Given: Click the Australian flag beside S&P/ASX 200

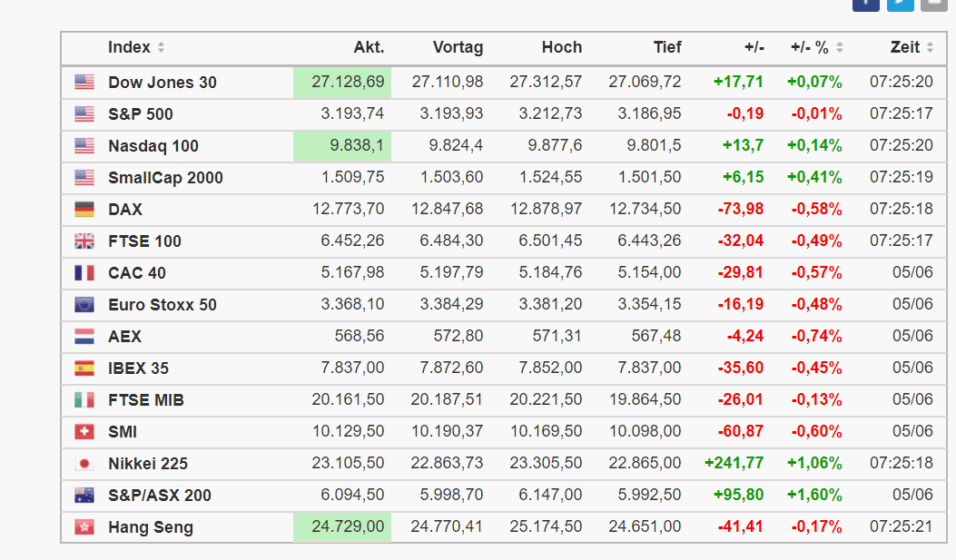Looking at the screenshot, I should pos(84,496).
